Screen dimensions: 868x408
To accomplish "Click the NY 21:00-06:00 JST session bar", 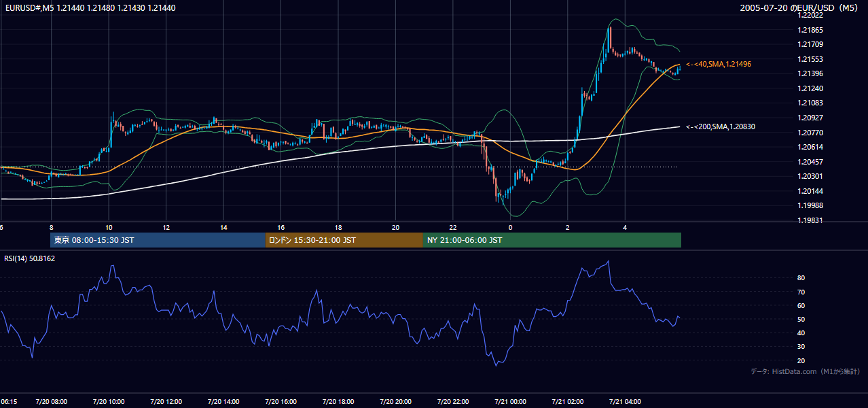I will pos(552,240).
